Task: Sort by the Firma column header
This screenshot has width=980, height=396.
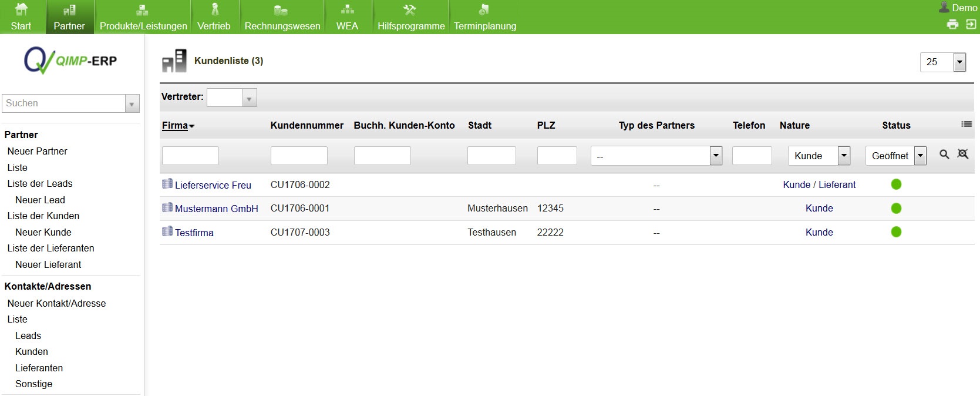Action: point(175,125)
